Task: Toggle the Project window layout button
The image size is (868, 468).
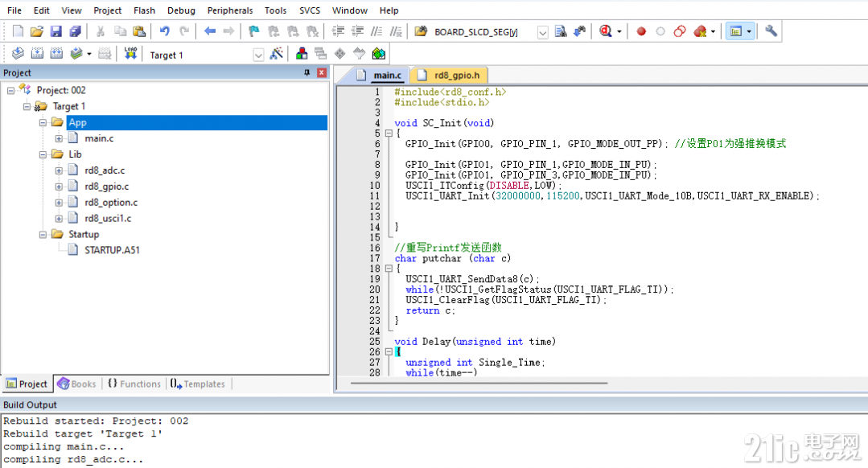Action: point(736,31)
